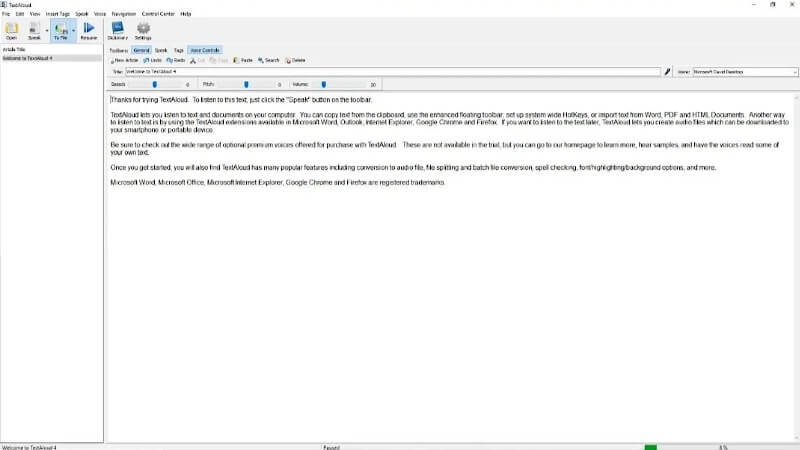Viewport: 800px width, 450px height.
Task: Open the Control Center menu
Action: [x=158, y=14]
